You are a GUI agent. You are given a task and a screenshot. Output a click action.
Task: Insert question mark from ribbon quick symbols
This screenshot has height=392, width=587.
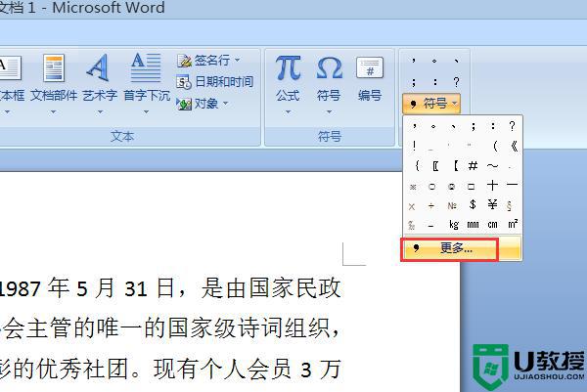pyautogui.click(x=456, y=82)
